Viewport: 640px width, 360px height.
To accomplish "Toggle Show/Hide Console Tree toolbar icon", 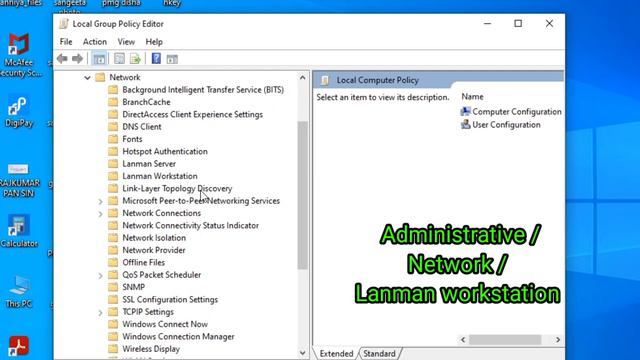I will (x=99, y=59).
